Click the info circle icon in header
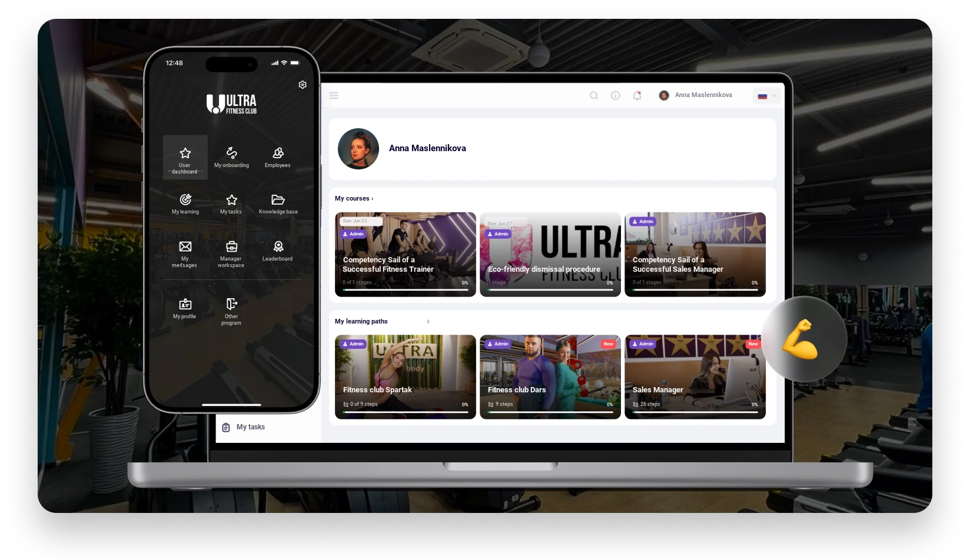 pyautogui.click(x=616, y=95)
